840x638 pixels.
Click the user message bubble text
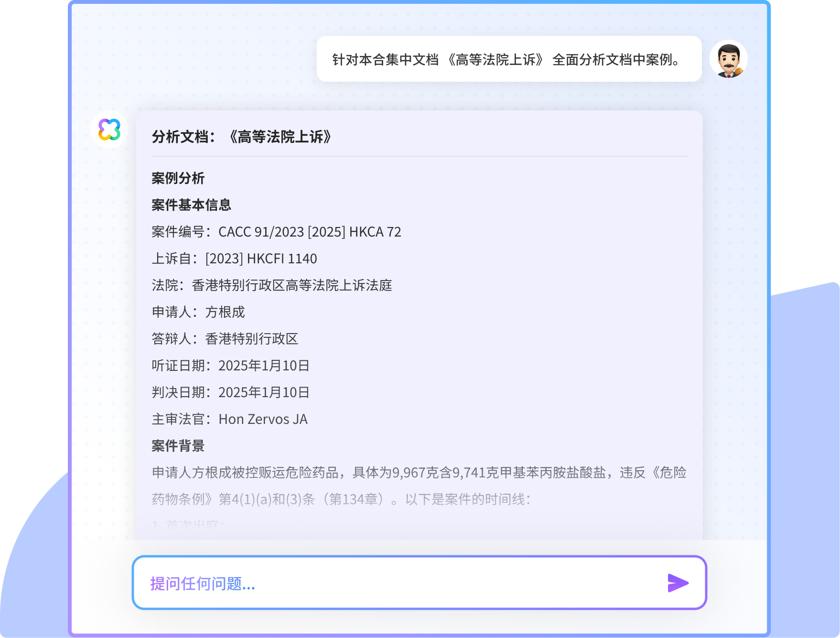tap(508, 59)
